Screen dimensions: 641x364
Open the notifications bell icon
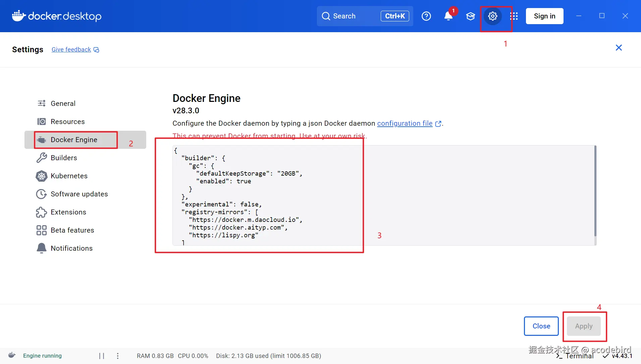click(448, 16)
